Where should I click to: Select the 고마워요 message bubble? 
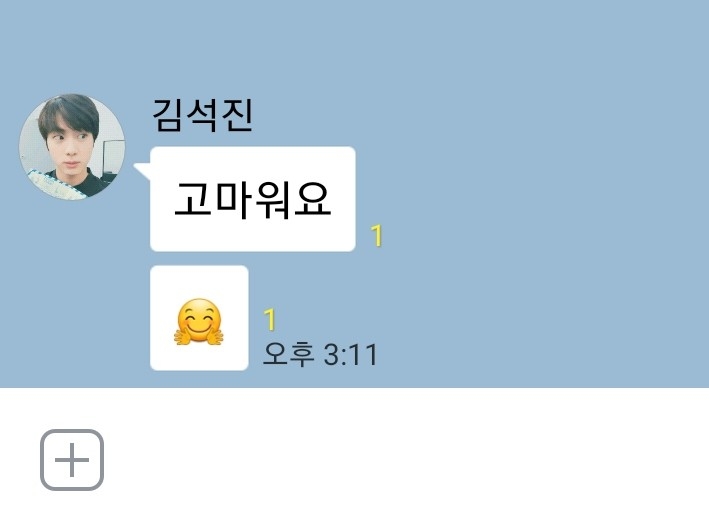point(252,199)
